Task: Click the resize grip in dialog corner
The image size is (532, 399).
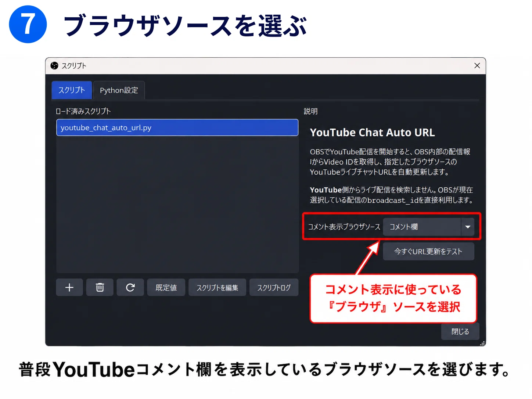Action: [482, 343]
